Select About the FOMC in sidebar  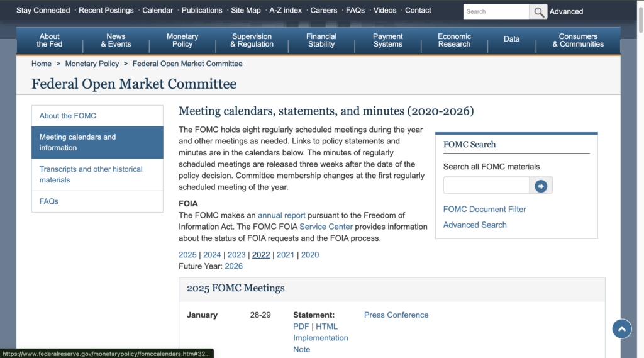pos(97,116)
